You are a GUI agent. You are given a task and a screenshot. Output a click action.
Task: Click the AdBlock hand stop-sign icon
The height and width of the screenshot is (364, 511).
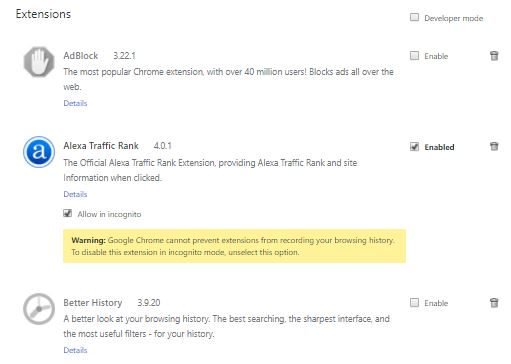39,62
